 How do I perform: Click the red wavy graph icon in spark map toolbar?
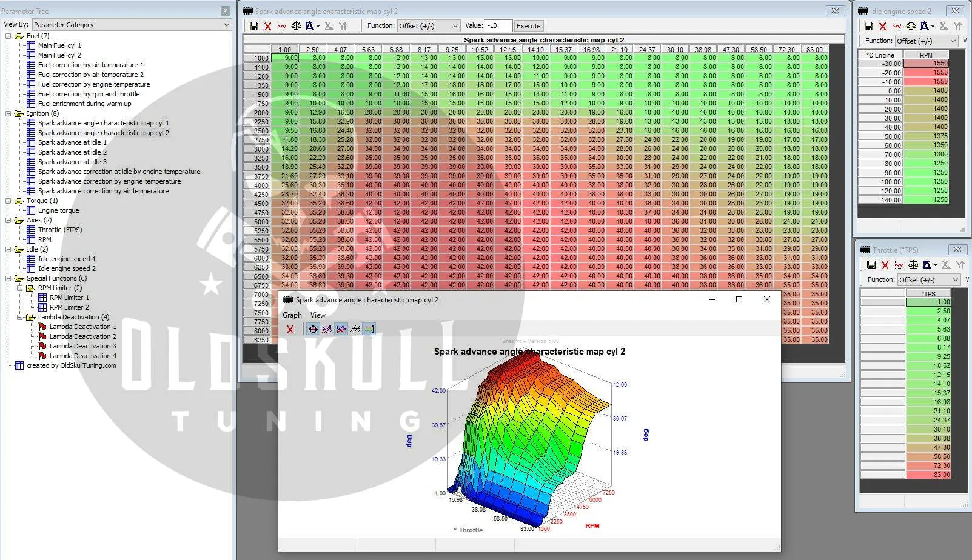point(282,26)
